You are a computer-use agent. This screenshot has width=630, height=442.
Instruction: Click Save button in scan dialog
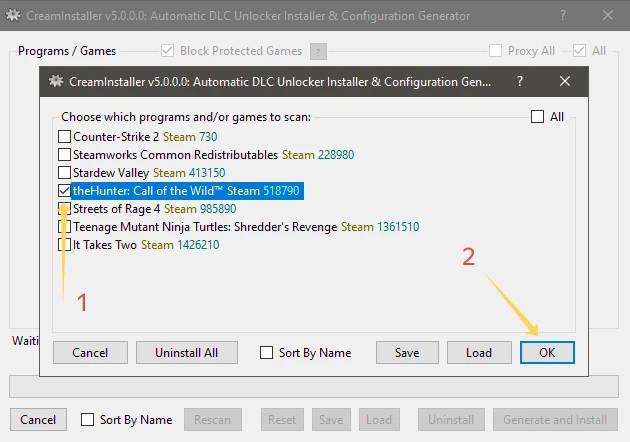point(407,352)
